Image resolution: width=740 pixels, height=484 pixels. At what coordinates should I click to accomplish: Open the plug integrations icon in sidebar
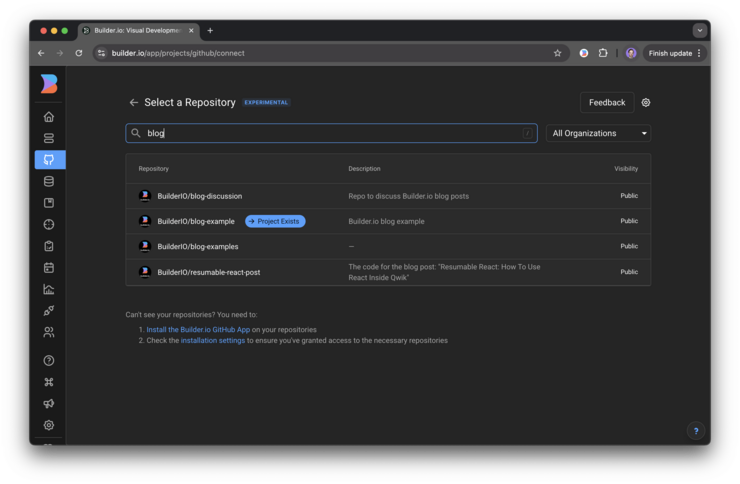point(49,310)
